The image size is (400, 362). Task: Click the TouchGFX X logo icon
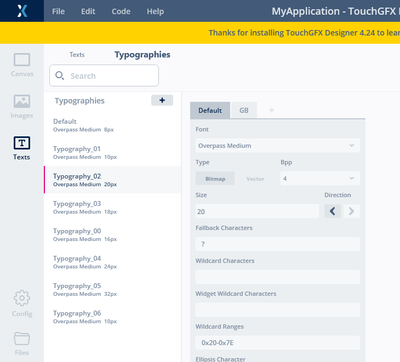[22, 11]
